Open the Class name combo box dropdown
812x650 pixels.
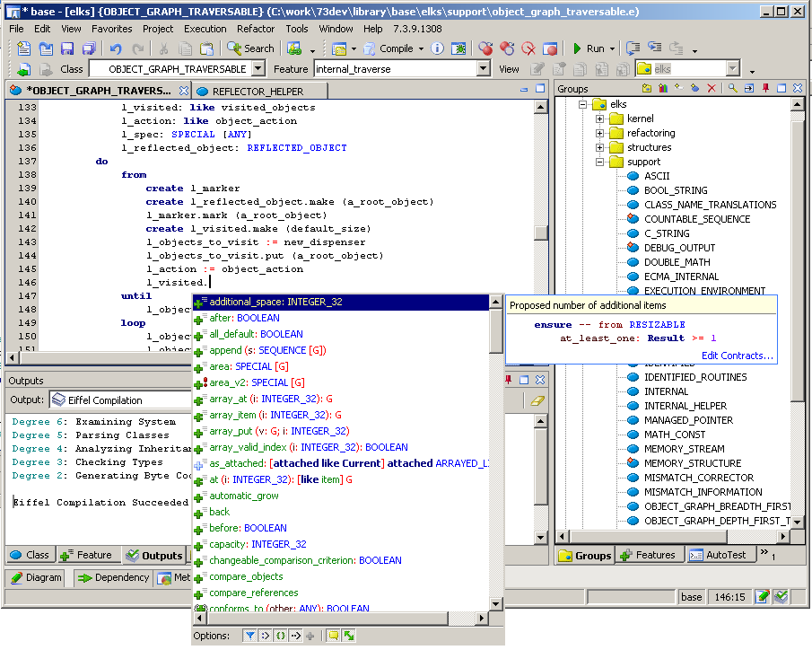258,69
